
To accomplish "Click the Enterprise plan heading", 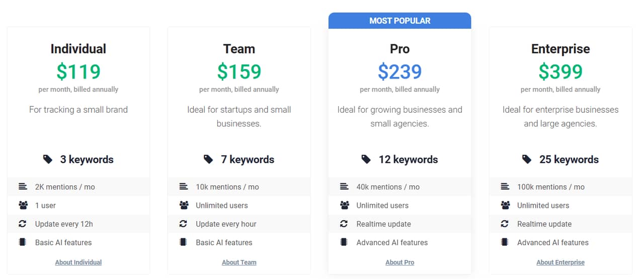I will click(x=560, y=49).
